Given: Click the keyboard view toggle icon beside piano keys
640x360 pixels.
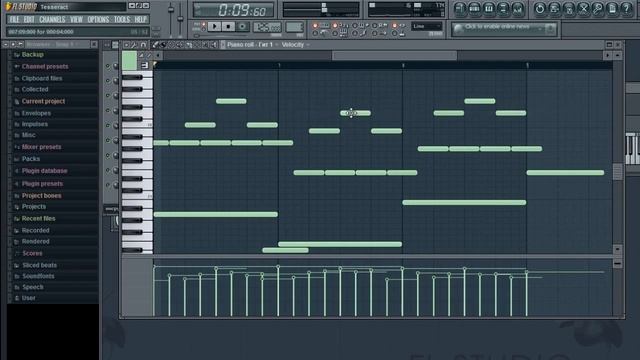Looking at the screenshot, I should [144, 65].
